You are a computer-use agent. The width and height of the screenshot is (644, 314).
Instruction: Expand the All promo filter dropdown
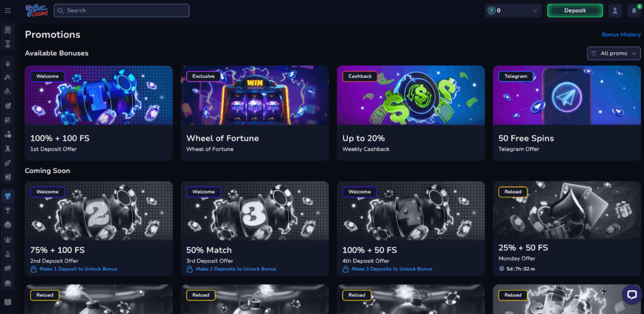pos(614,53)
